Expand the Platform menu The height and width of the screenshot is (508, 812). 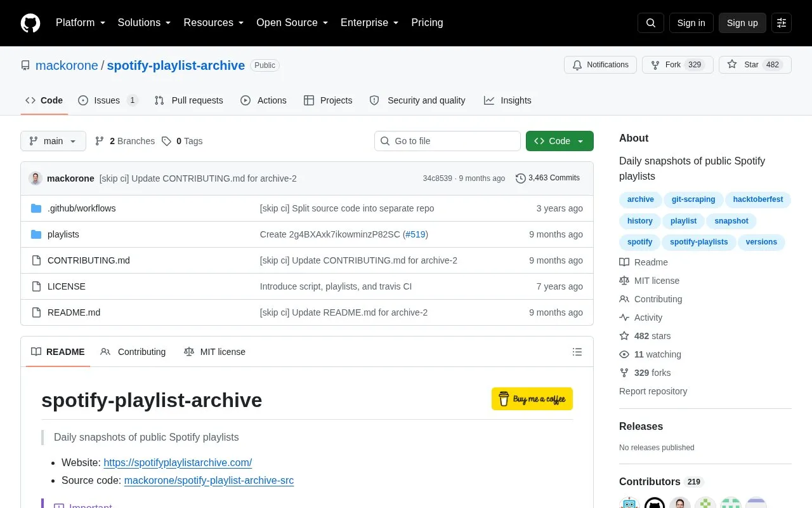[81, 23]
